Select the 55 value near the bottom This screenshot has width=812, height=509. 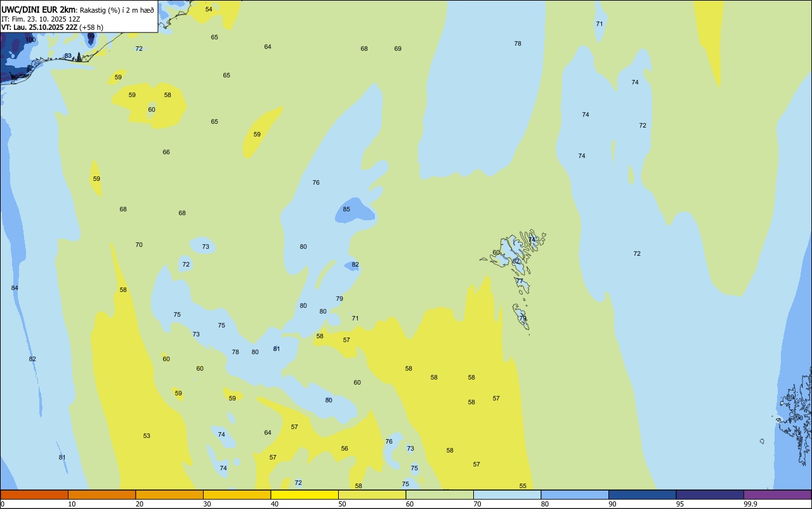pyautogui.click(x=523, y=486)
